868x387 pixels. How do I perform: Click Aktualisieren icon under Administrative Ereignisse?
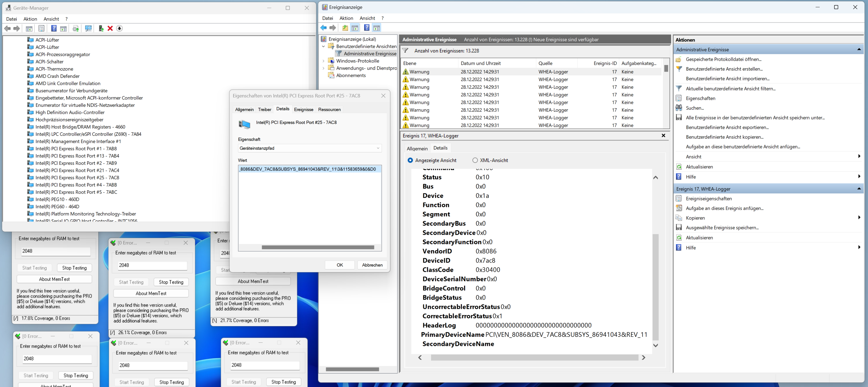tap(679, 167)
